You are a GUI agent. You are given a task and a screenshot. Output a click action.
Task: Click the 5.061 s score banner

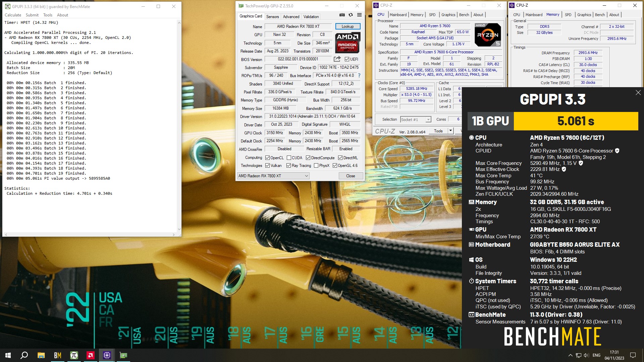(576, 121)
